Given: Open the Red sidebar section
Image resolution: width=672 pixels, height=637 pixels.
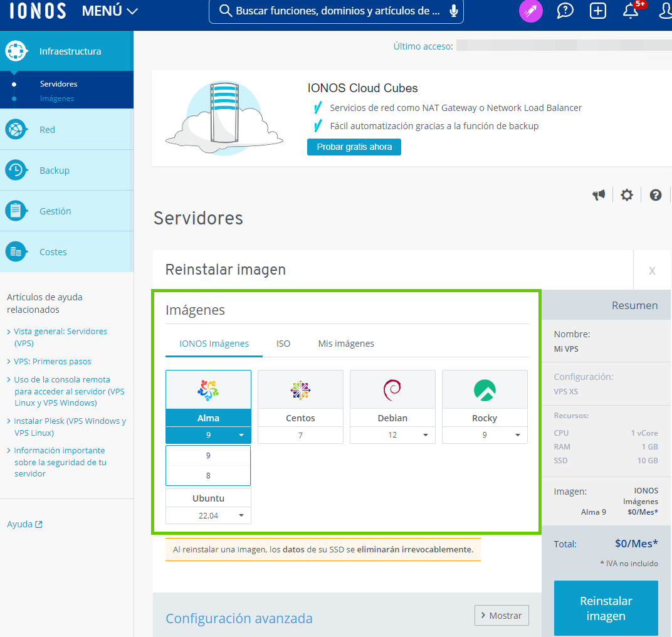Looking at the screenshot, I should pyautogui.click(x=67, y=129).
